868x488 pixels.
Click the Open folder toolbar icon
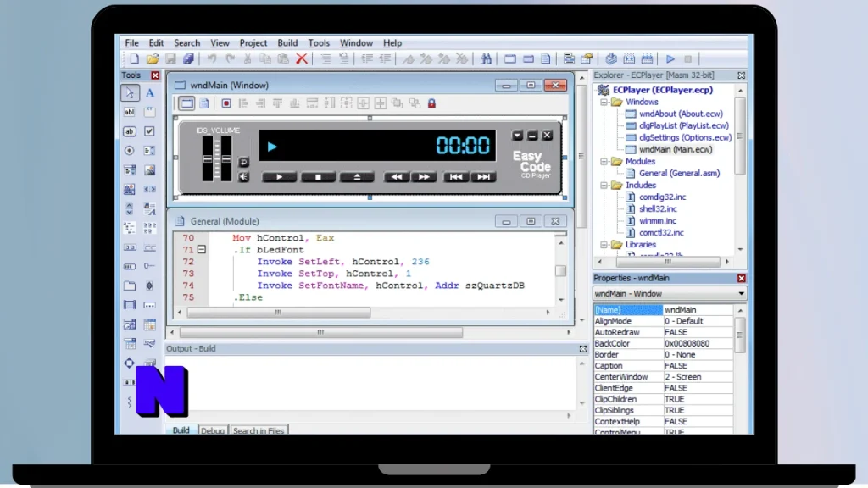(x=153, y=58)
